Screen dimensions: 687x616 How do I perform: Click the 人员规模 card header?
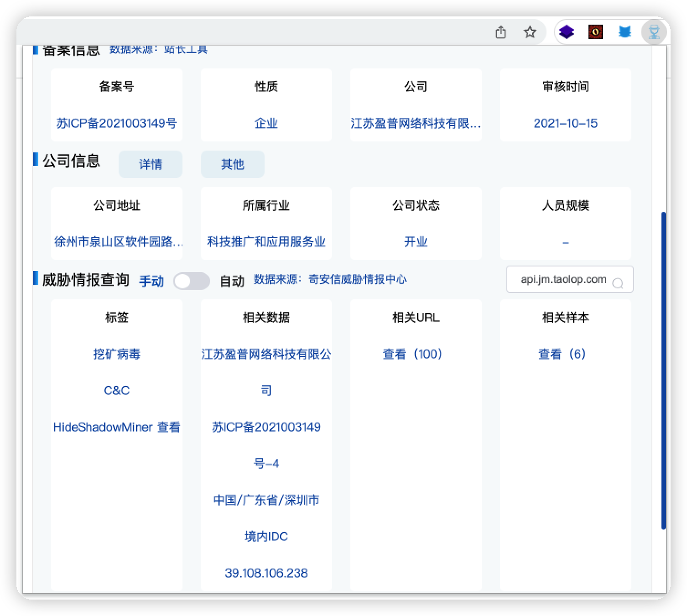point(566,205)
